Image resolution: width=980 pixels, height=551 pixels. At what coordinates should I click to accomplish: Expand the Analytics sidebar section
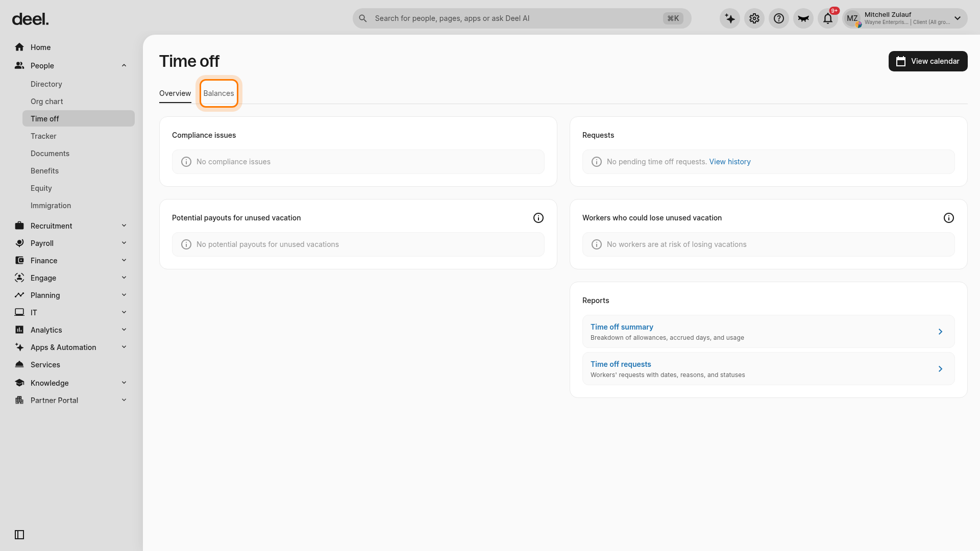click(x=124, y=330)
